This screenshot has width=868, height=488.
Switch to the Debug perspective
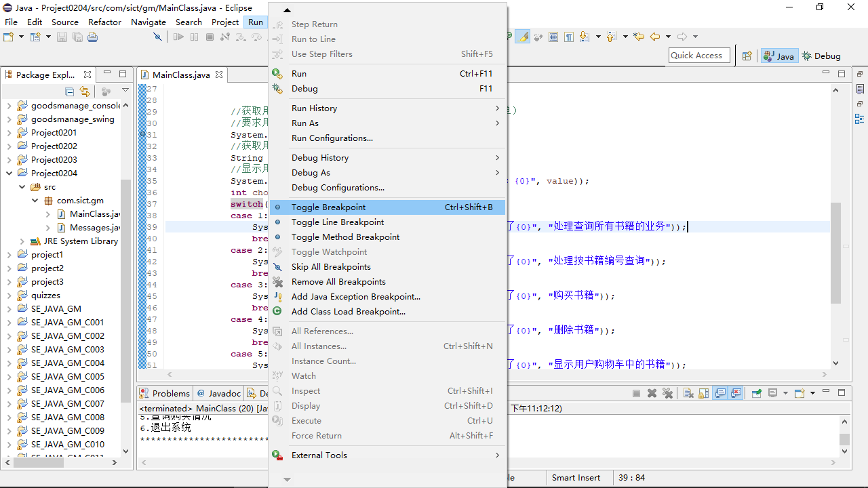[821, 56]
